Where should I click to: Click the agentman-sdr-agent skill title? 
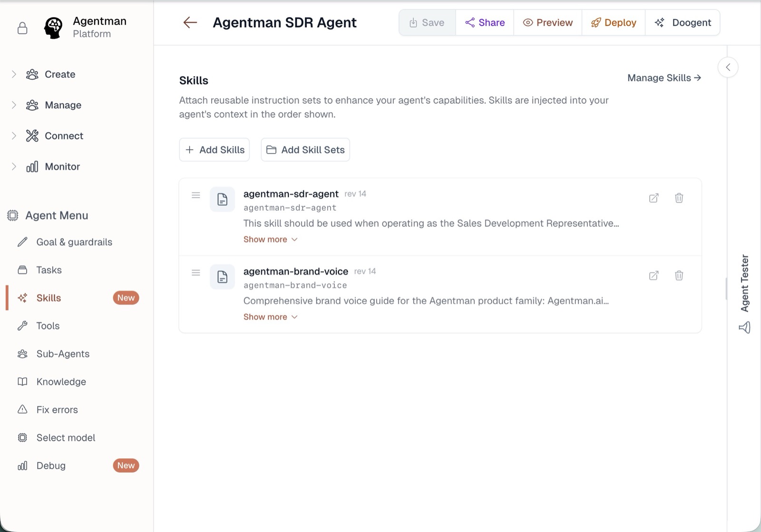coord(291,194)
